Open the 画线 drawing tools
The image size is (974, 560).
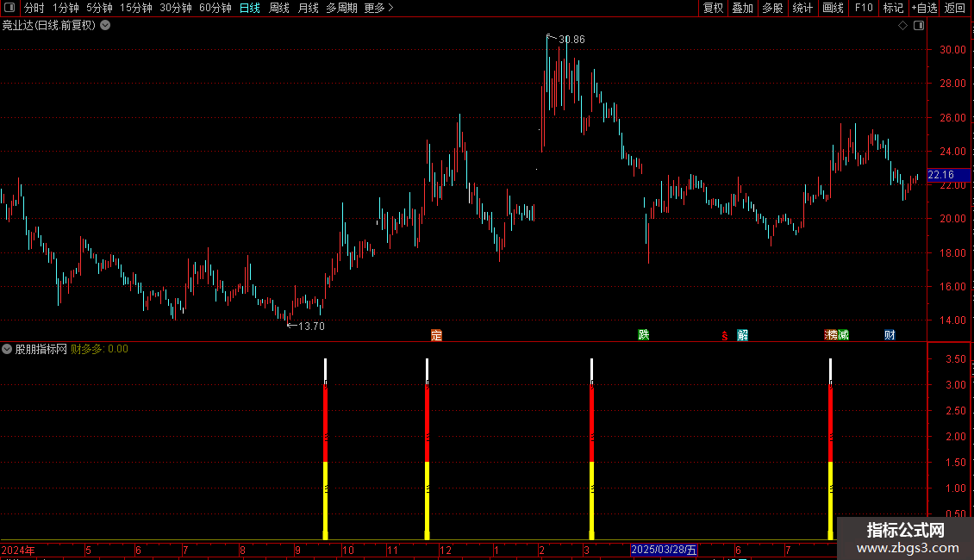coord(833,8)
